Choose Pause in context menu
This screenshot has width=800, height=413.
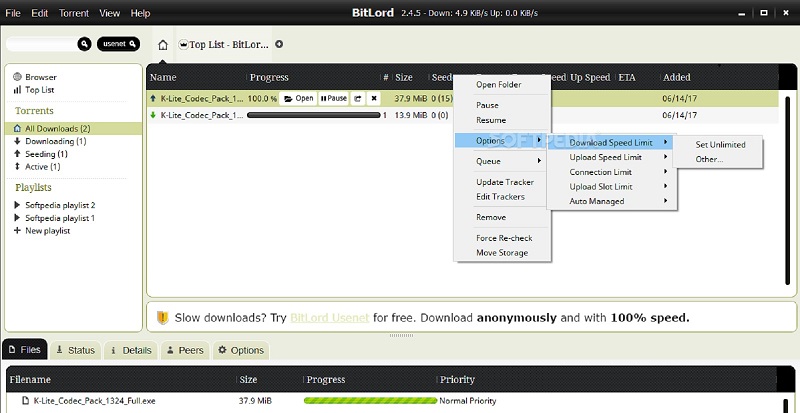[x=502, y=105]
